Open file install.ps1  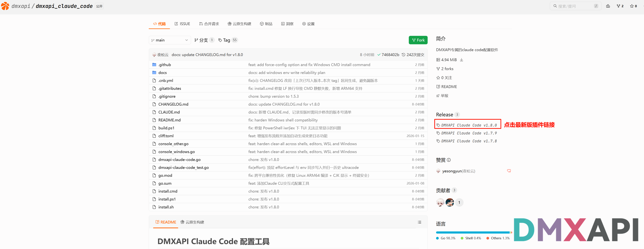167,199
